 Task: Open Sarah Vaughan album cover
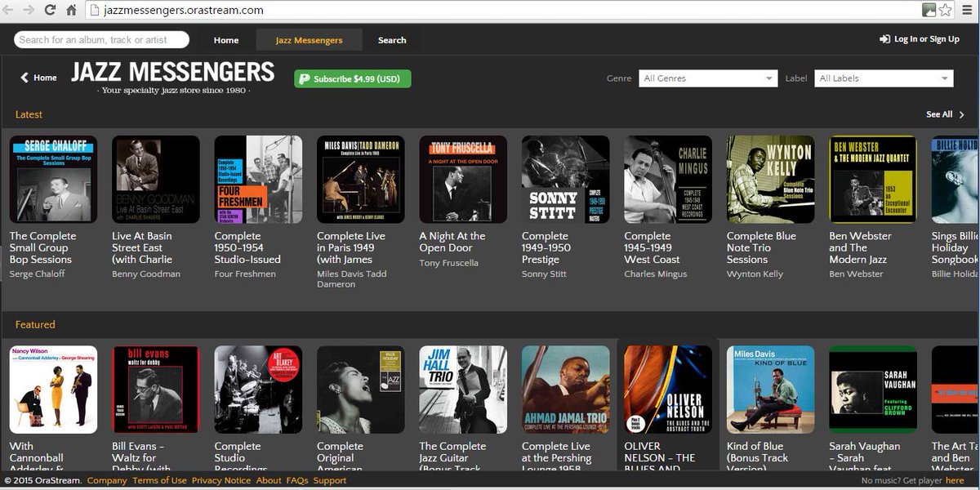point(873,390)
